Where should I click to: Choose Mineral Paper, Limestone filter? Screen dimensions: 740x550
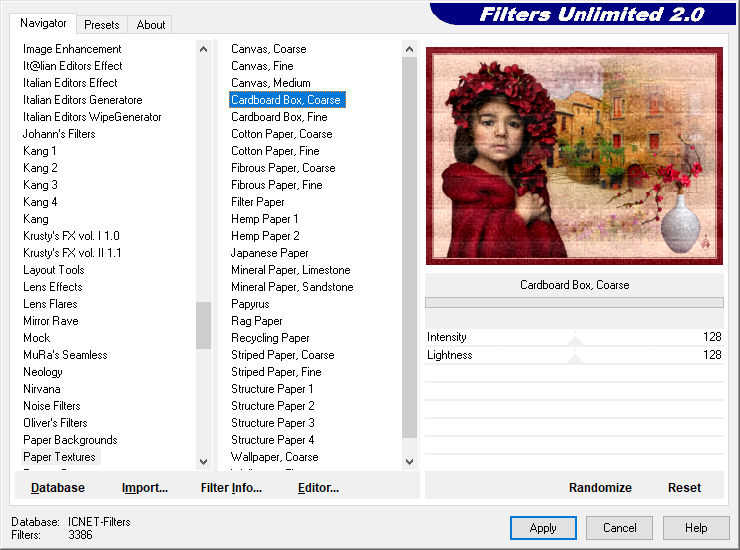pos(291,270)
